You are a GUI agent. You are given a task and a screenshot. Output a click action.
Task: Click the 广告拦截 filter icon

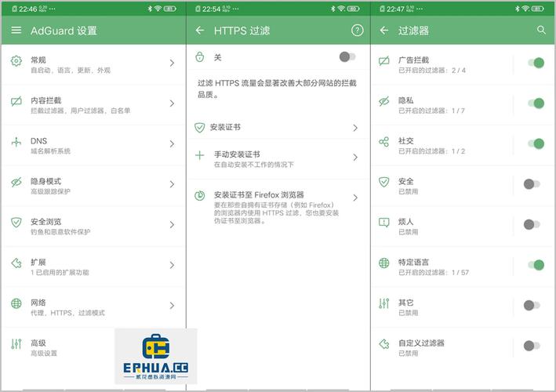(x=384, y=61)
